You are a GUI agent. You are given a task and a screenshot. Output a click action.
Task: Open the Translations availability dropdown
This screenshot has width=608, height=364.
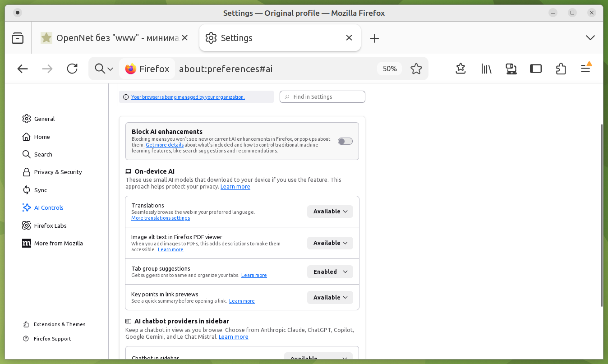point(330,212)
